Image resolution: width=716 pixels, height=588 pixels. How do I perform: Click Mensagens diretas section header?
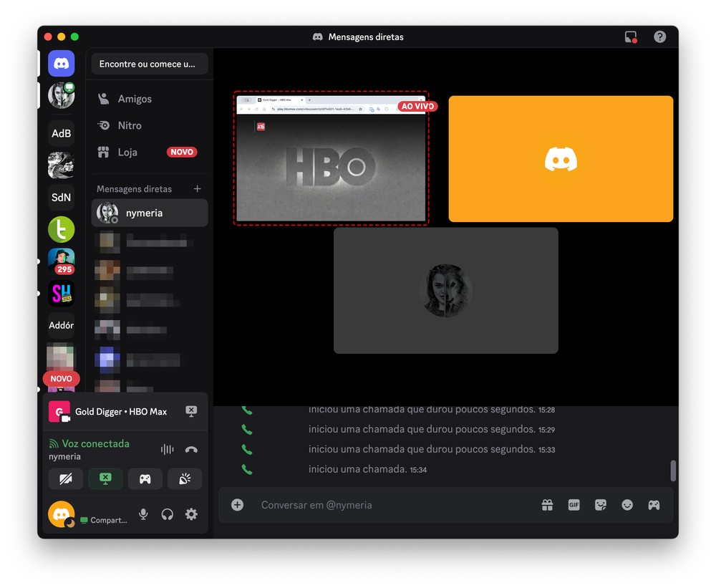[x=135, y=188]
